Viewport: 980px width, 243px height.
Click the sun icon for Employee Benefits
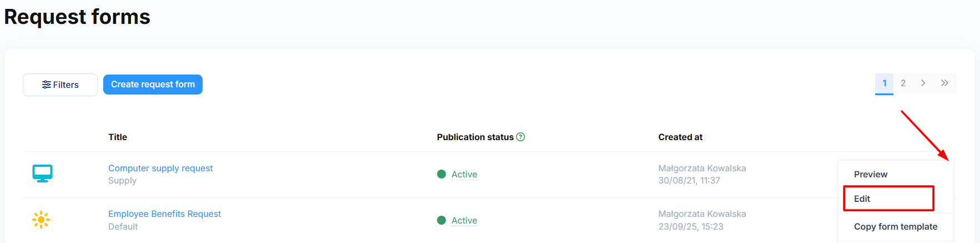(x=41, y=220)
